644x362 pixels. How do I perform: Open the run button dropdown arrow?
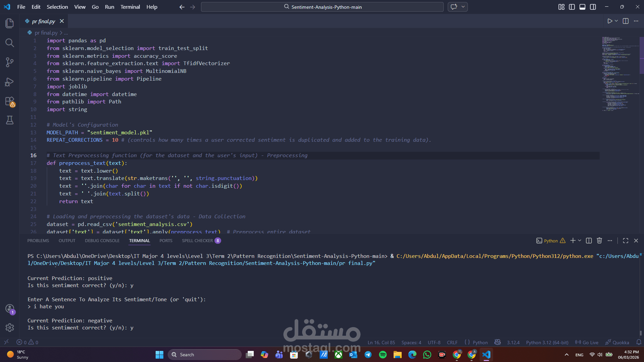pos(616,21)
